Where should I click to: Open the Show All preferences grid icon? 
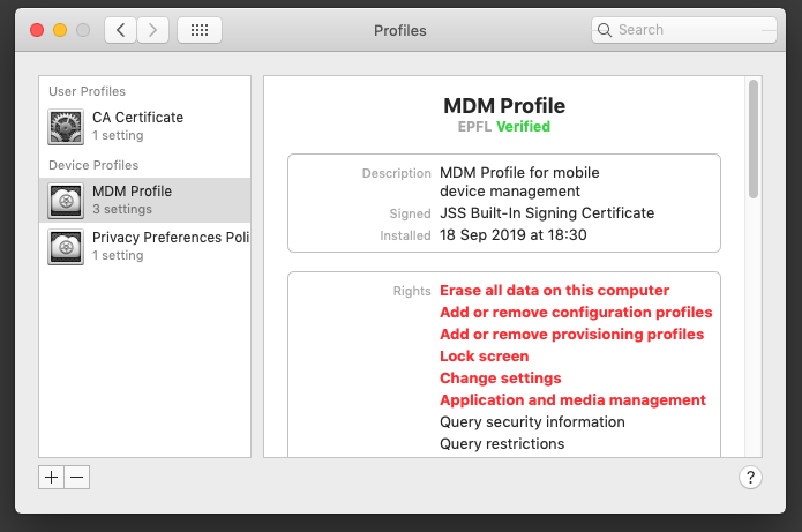(x=199, y=29)
